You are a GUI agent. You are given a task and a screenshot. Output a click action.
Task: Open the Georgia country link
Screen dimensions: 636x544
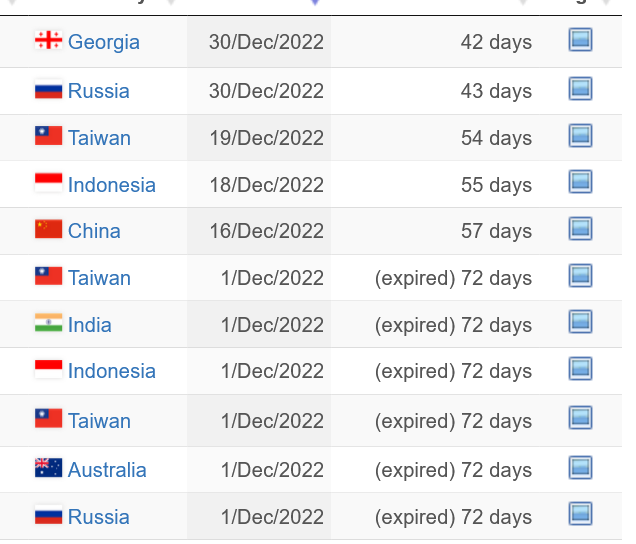click(103, 42)
